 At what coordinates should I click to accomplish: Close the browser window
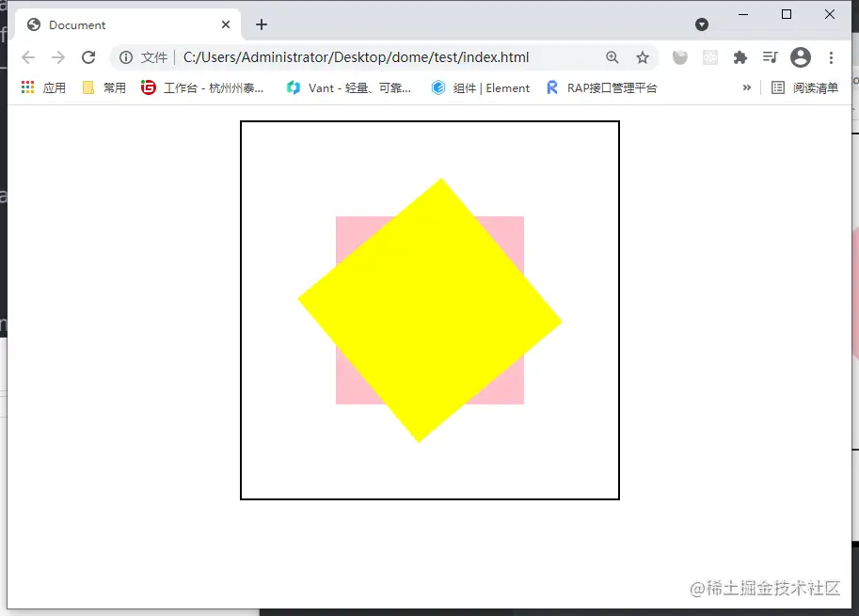click(830, 14)
